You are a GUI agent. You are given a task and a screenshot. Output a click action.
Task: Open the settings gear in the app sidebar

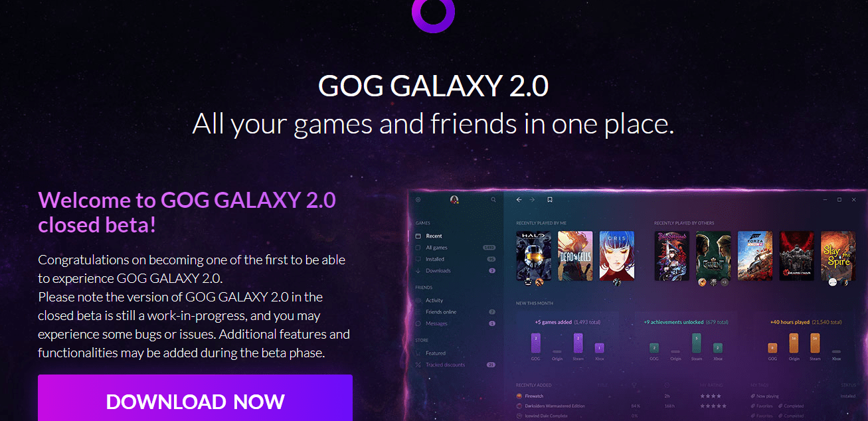tap(418, 199)
